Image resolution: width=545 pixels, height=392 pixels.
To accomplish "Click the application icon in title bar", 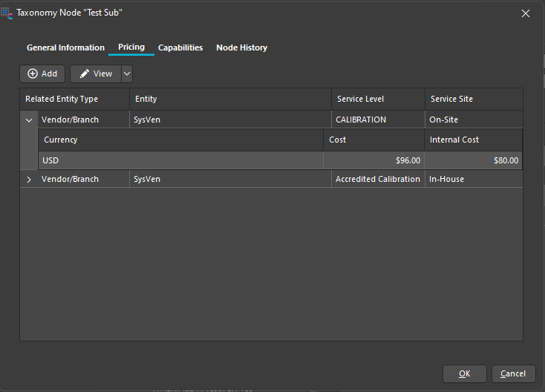I will tap(7, 13).
